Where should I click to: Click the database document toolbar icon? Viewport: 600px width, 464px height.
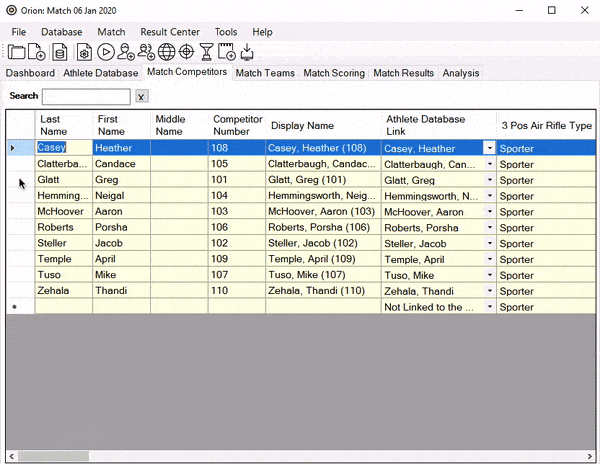click(x=60, y=52)
